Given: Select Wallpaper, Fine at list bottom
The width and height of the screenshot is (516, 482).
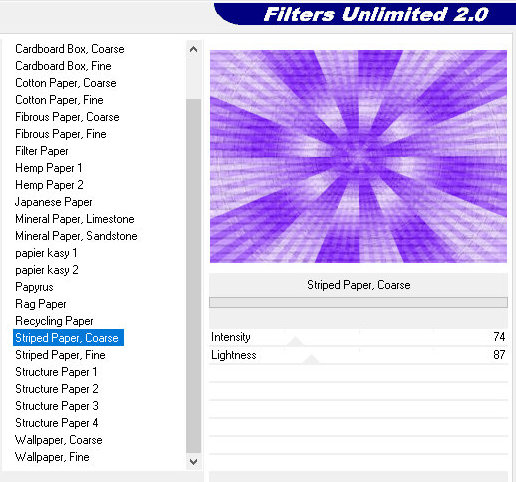Looking at the screenshot, I should click(x=52, y=457).
